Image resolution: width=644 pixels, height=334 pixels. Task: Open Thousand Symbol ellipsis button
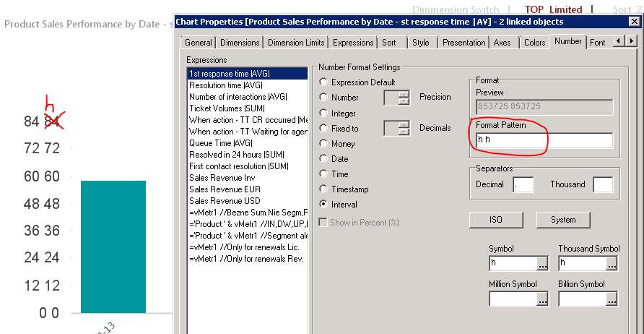tap(612, 264)
